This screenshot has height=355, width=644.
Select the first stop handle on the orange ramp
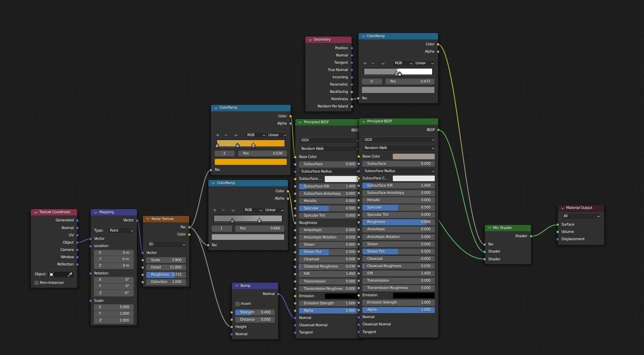(x=217, y=145)
